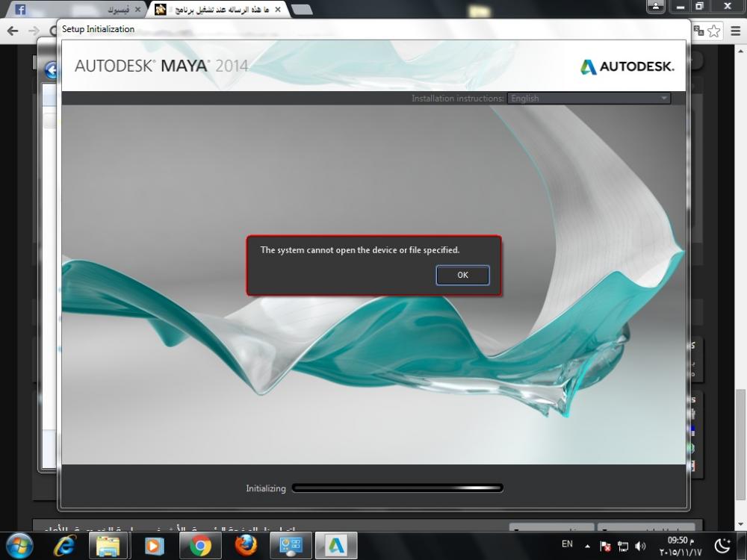Click the Setup Initialization title bar
Screen dimensions: 747x560
click(x=374, y=29)
